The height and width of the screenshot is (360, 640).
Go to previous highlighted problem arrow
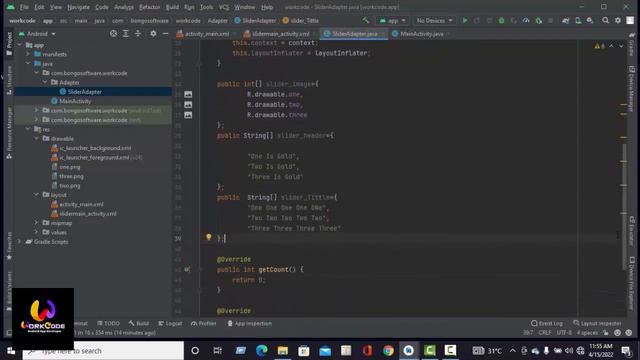point(611,46)
